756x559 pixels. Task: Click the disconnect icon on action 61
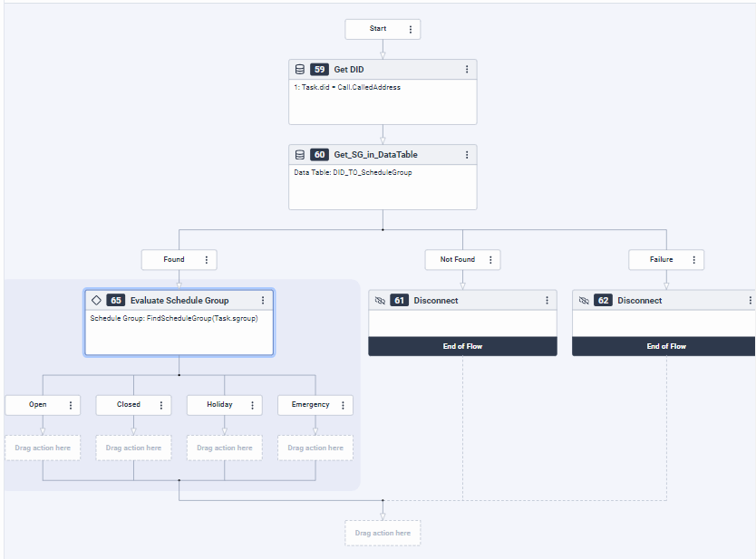tap(380, 301)
